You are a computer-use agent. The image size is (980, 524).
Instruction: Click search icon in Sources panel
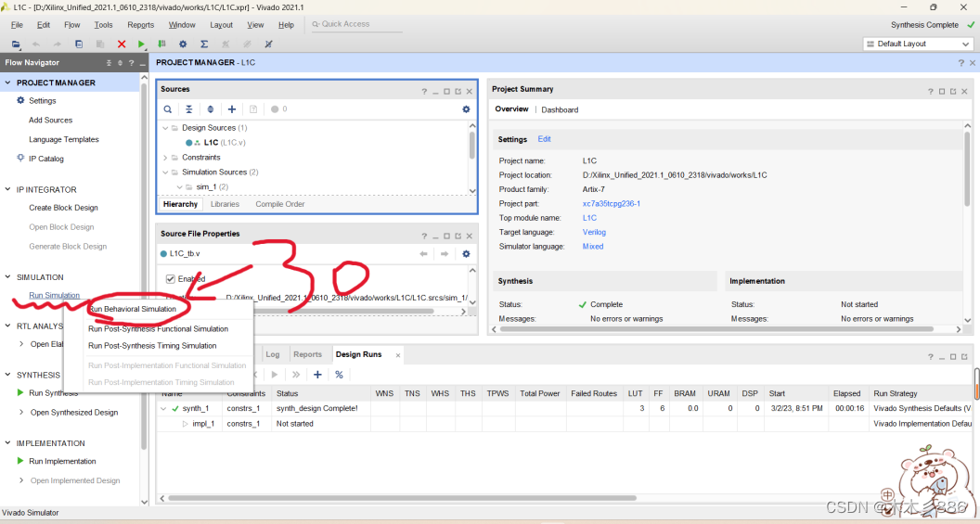click(167, 109)
